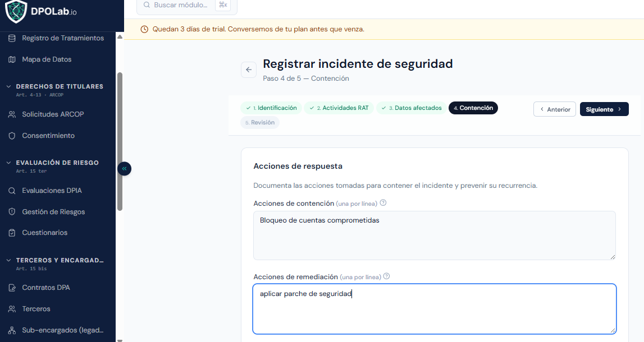Click into Acciones de remediación textarea
Image resolution: width=644 pixels, height=342 pixels.
pyautogui.click(x=435, y=309)
